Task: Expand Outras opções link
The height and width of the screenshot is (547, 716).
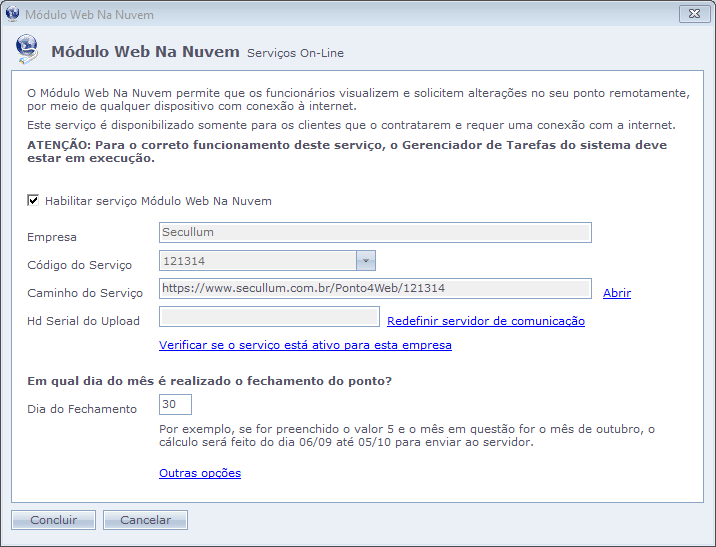Action: pos(200,473)
